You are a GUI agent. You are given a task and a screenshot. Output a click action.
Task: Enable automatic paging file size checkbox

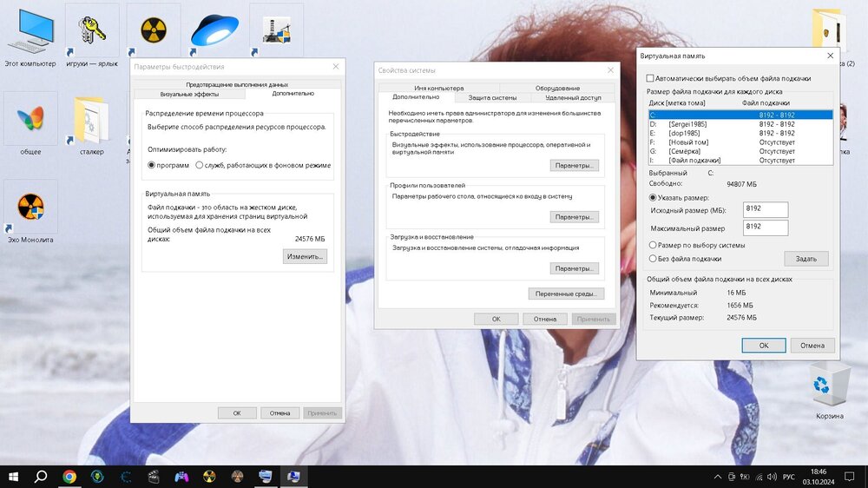pos(651,78)
